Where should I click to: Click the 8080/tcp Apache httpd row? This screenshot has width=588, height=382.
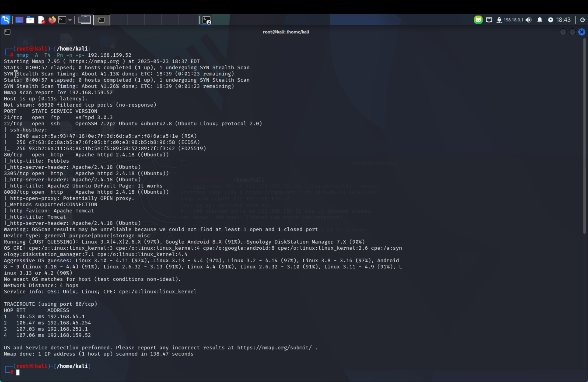pos(86,192)
